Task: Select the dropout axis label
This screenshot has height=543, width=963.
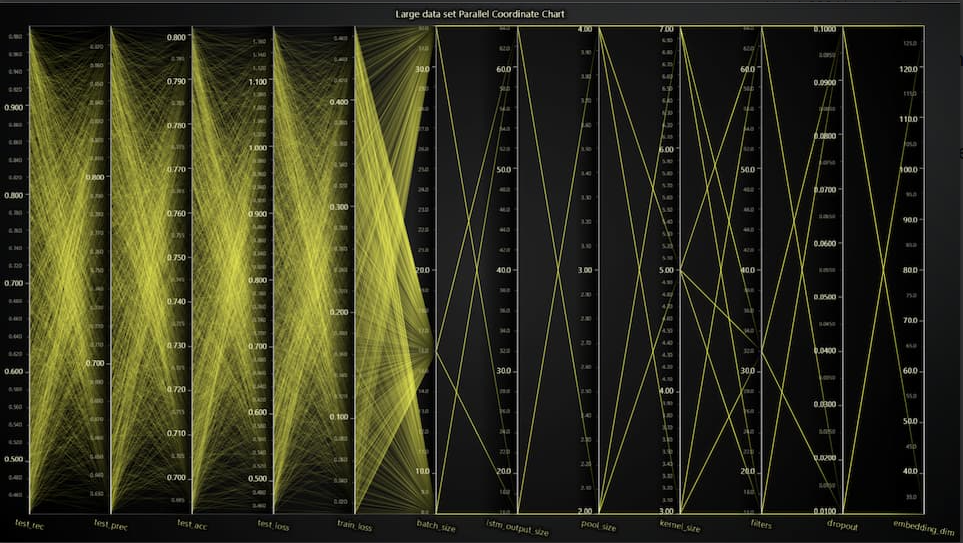Action: 842,525
